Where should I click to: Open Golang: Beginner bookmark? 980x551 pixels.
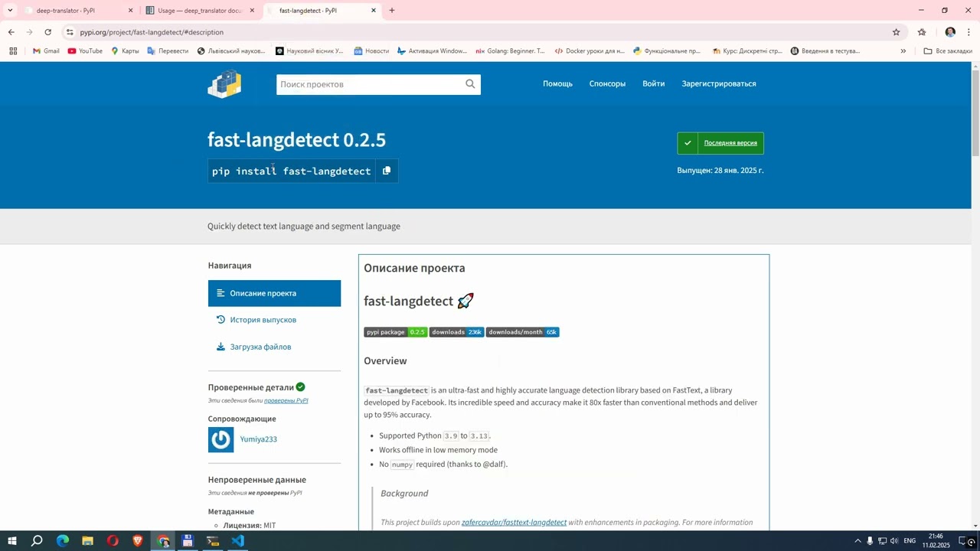pos(511,51)
